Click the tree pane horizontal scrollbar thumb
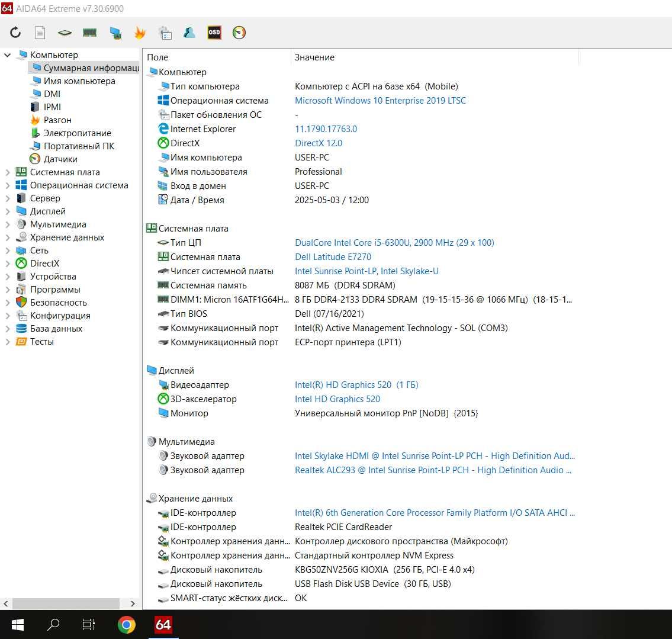 66,603
